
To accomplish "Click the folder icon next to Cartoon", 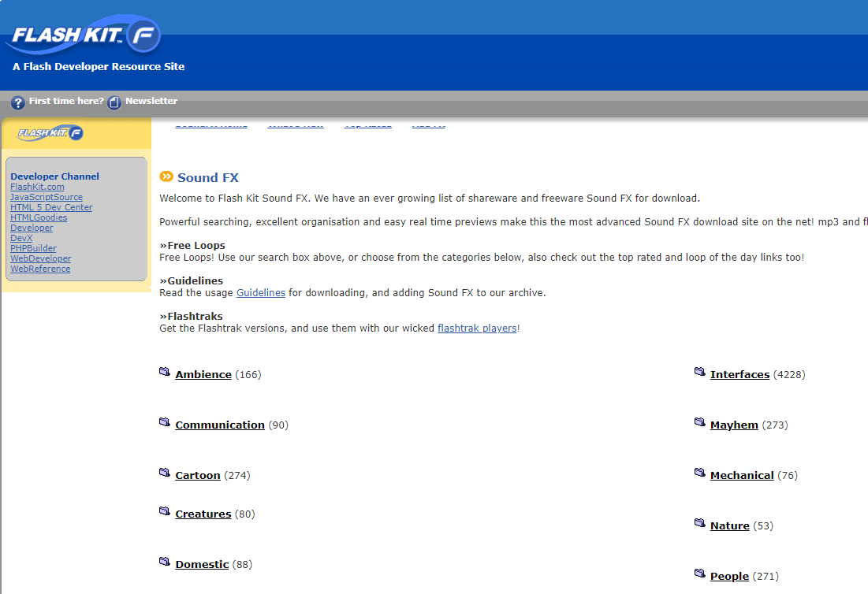I will click(x=165, y=472).
